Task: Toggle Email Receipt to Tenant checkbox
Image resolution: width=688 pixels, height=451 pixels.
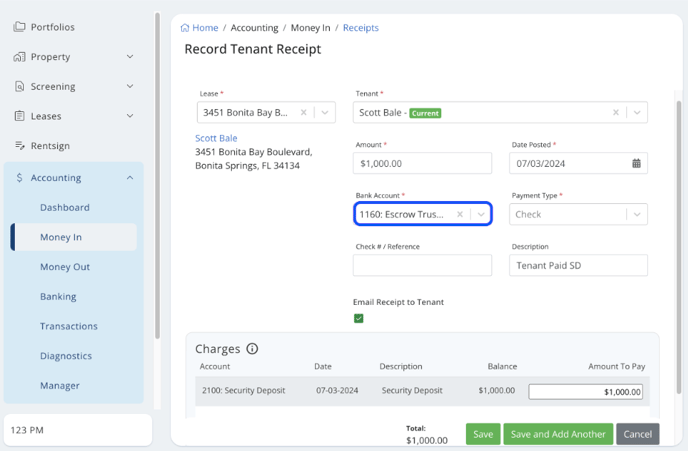Action: (359, 318)
